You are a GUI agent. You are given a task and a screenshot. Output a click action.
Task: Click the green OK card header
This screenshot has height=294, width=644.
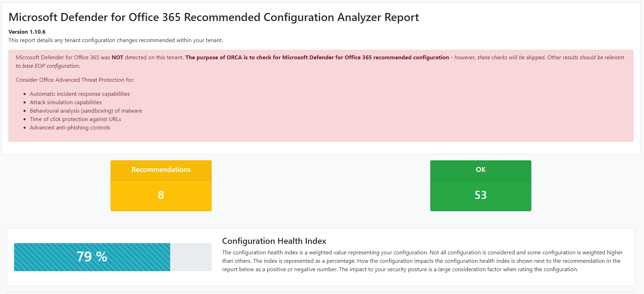tap(480, 170)
